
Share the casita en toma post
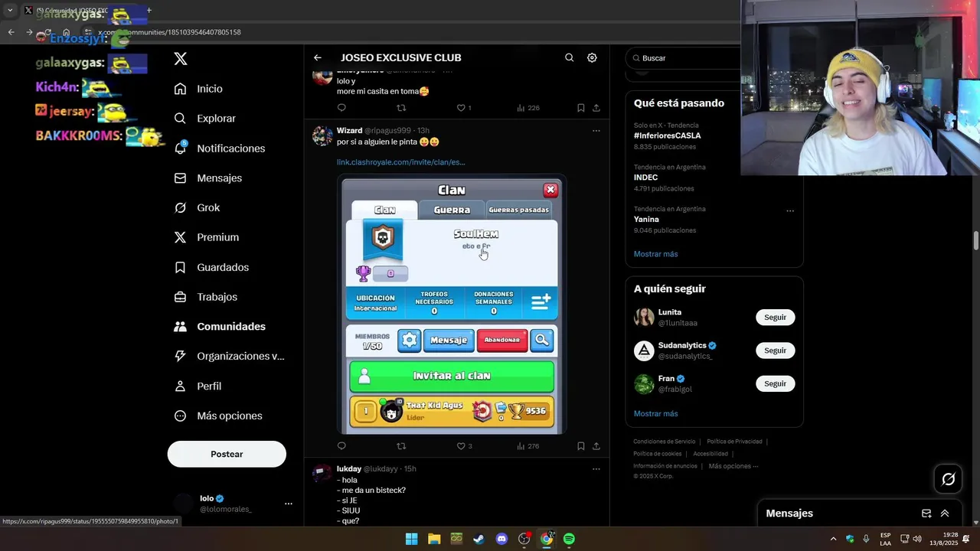coord(596,108)
